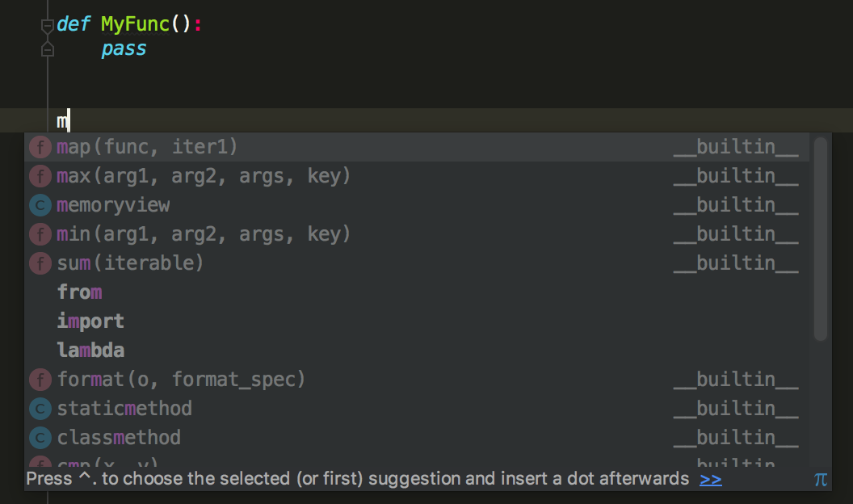The image size is (853, 504).
Task: Click the pi icon in popup footer
Action: click(x=821, y=480)
